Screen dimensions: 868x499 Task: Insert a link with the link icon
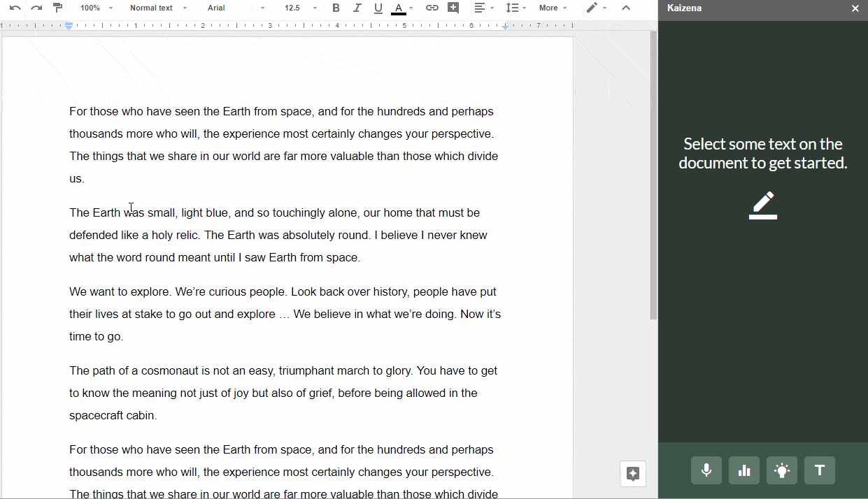coord(432,8)
